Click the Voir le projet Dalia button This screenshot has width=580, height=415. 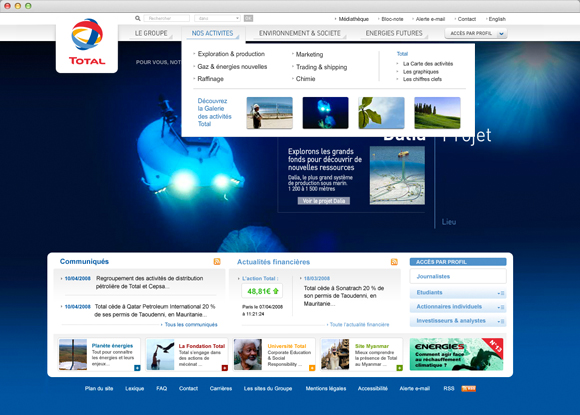pos(324,201)
